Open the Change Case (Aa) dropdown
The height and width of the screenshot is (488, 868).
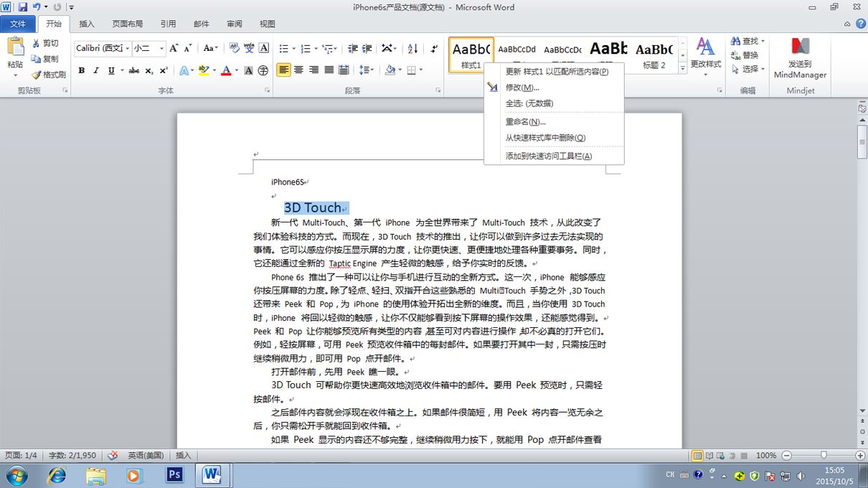point(211,48)
